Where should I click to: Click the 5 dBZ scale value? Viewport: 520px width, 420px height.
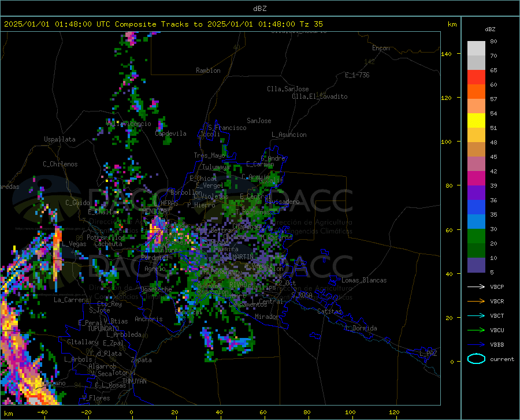[492, 272]
